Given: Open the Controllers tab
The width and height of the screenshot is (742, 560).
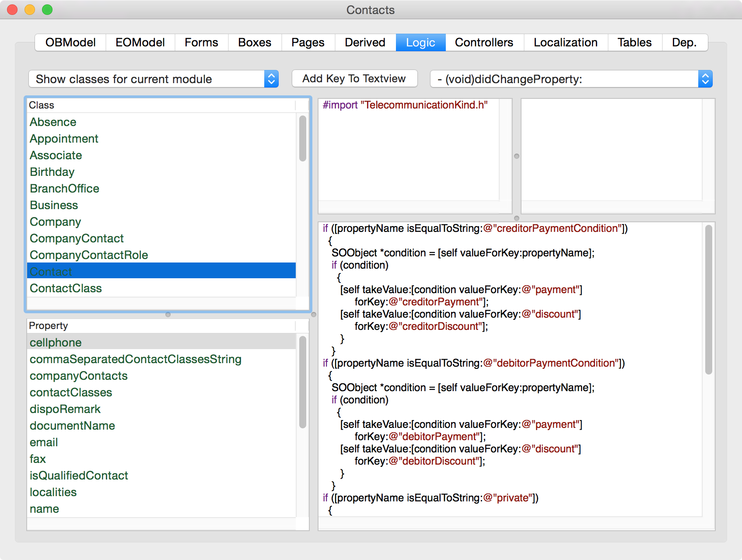Looking at the screenshot, I should coord(484,42).
